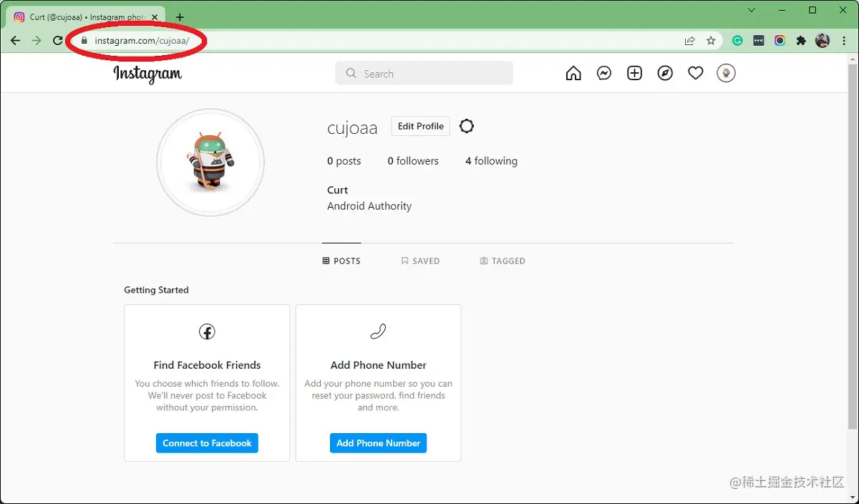The height and width of the screenshot is (504, 859).
Task: Click the Find Facebook Friends title
Action: click(x=207, y=365)
